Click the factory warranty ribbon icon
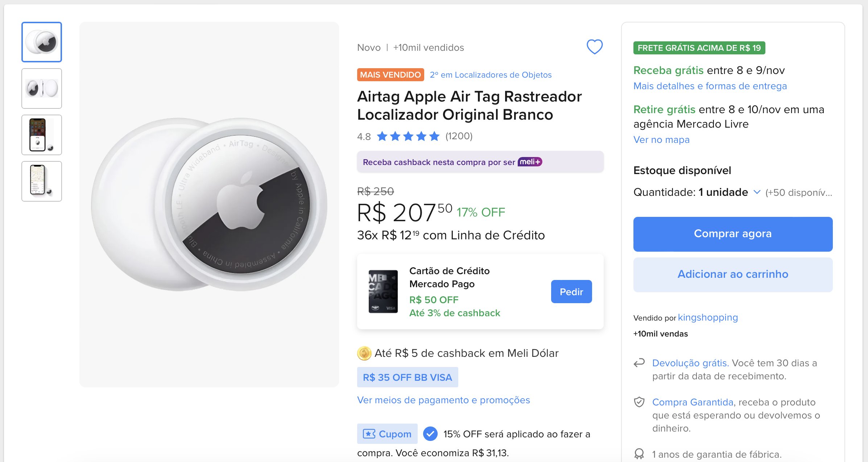The height and width of the screenshot is (462, 868). [639, 454]
